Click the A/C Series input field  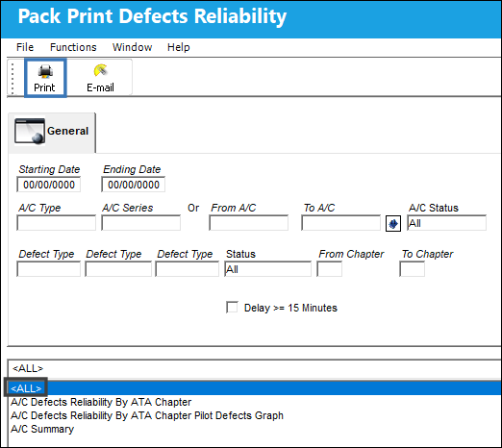tap(141, 223)
